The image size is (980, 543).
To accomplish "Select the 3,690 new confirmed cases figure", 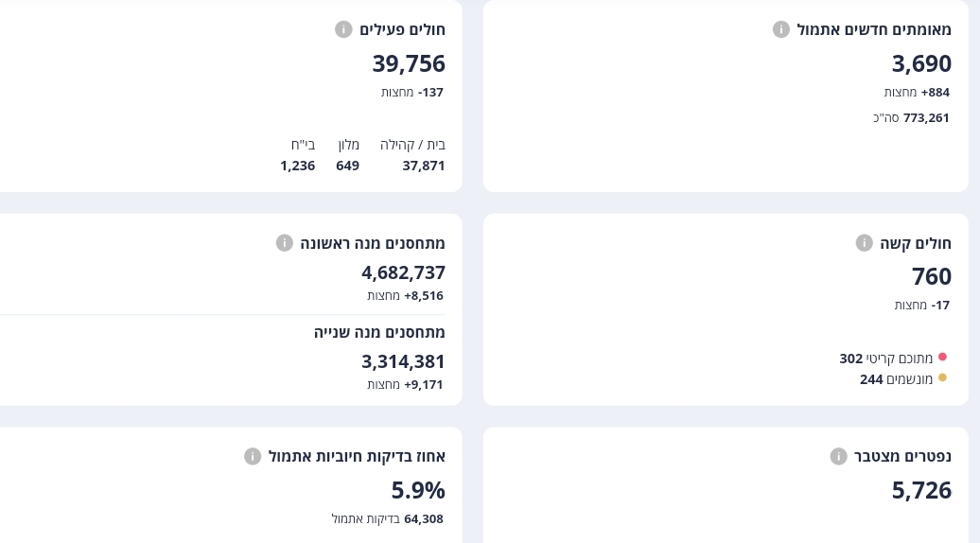I will click(x=921, y=63).
